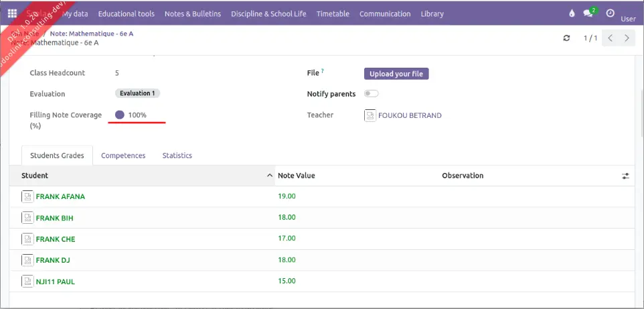Switch to the Statistics tab

coord(177,156)
